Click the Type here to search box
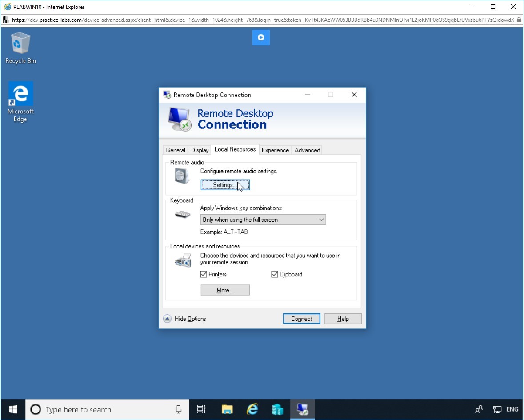Screen dimensions: 524x420 click(x=107, y=409)
